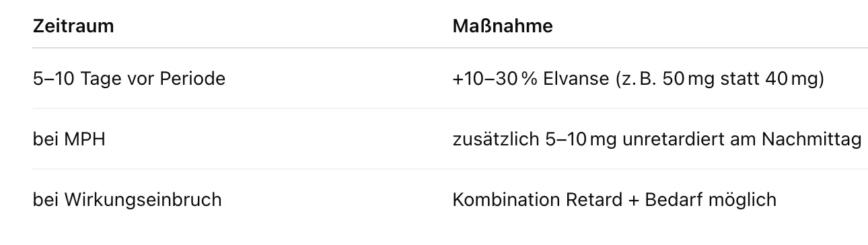Click the Kombination Retard + Bedarf möglich cell
The height and width of the screenshot is (245, 868).
tap(614, 200)
